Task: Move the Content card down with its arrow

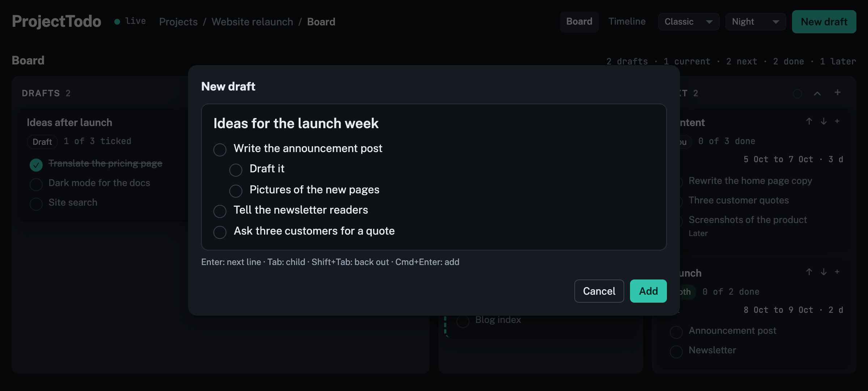Action: (x=824, y=121)
